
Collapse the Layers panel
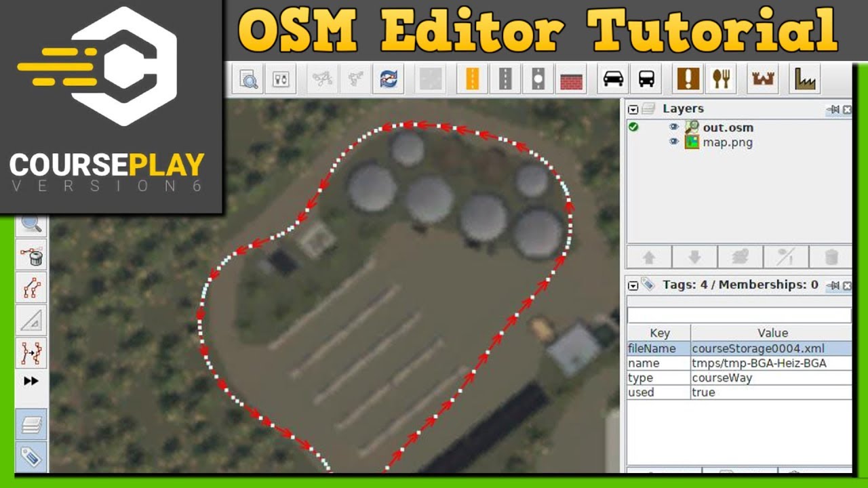coord(633,109)
